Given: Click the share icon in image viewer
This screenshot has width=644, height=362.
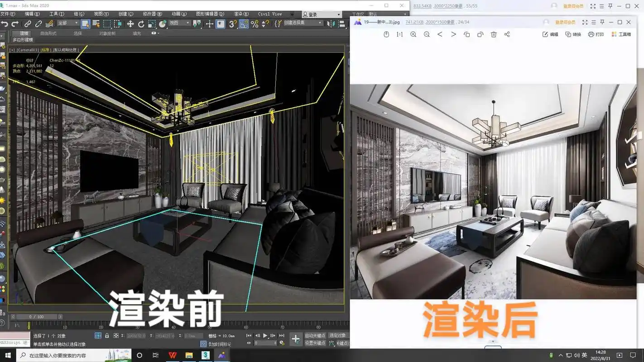Looking at the screenshot, I should [507, 34].
